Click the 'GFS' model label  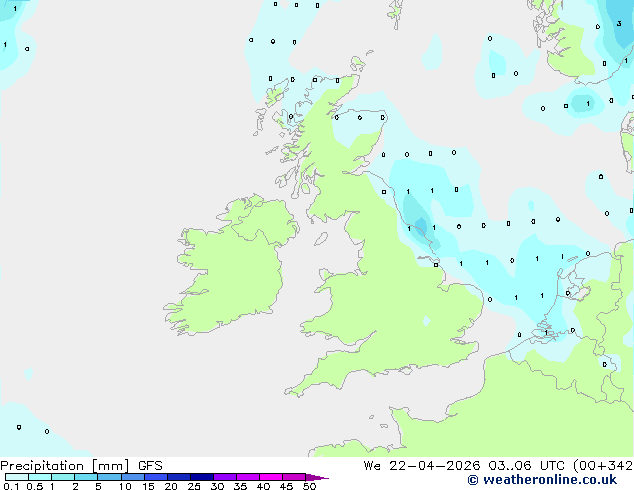(x=150, y=466)
